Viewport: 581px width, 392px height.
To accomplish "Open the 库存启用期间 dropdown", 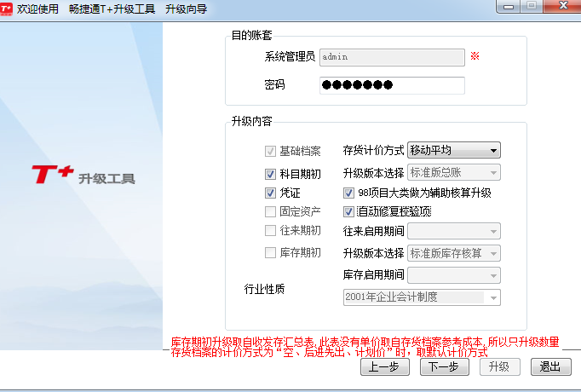I will click(454, 275).
